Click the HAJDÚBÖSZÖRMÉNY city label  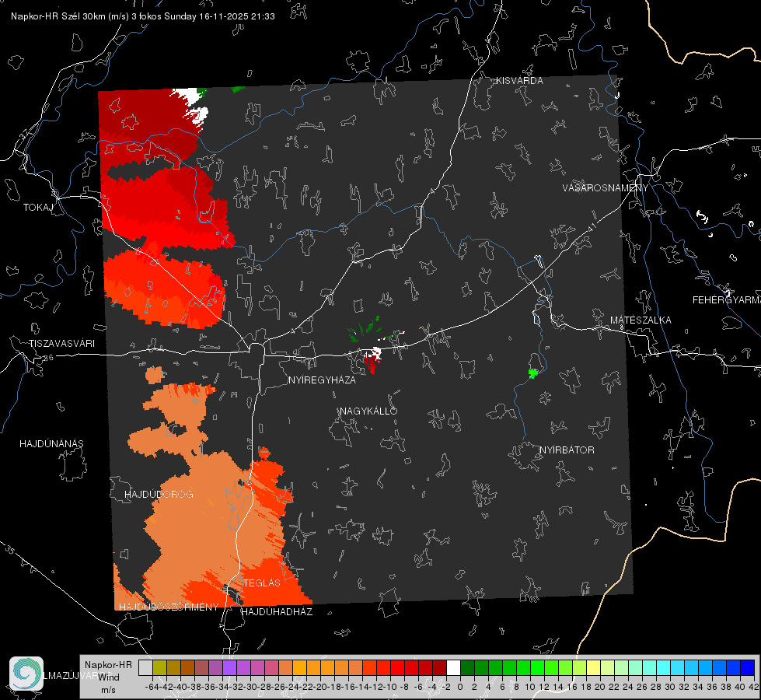tap(169, 607)
